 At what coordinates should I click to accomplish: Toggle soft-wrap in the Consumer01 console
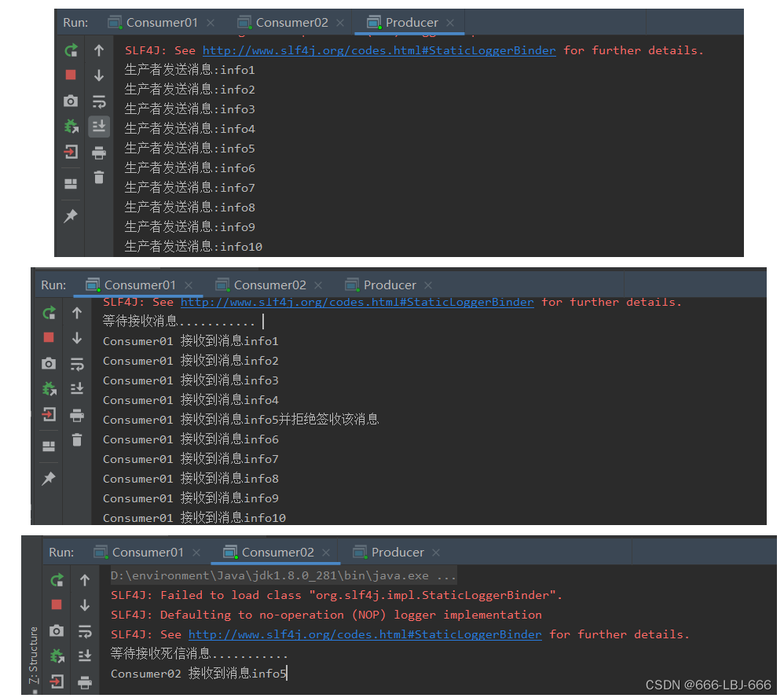77,364
